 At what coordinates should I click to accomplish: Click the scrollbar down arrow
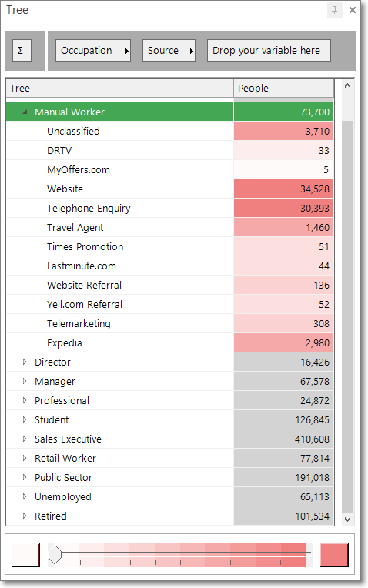point(347,520)
